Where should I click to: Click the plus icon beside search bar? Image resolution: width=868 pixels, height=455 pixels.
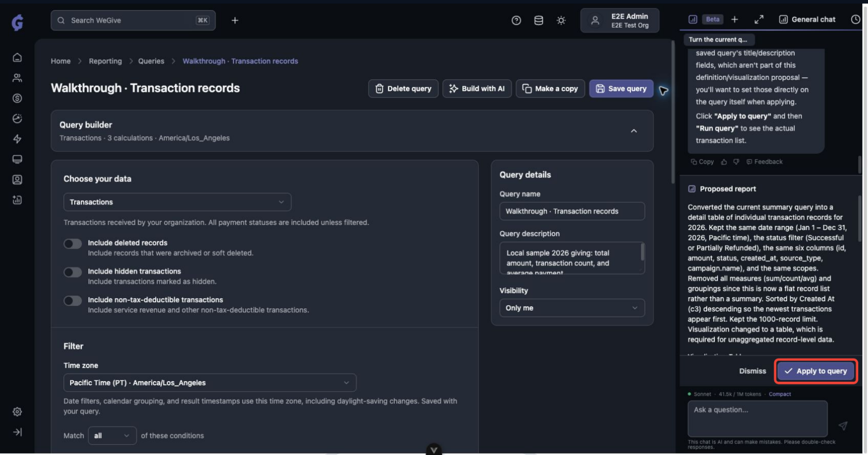(235, 20)
